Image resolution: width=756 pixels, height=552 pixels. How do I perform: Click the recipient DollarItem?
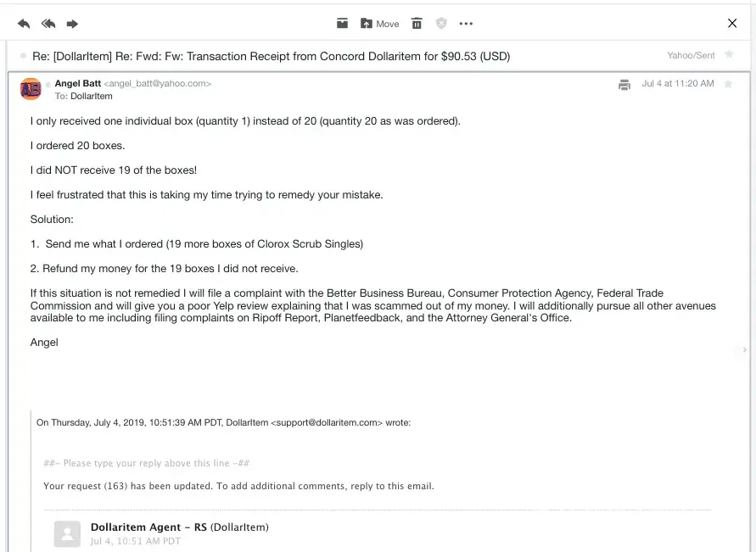(x=92, y=97)
